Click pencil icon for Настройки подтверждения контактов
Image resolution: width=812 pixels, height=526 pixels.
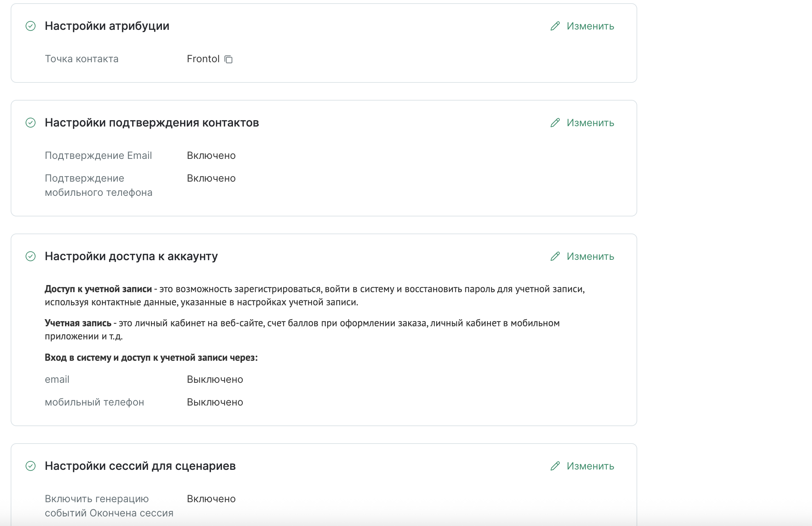click(555, 123)
